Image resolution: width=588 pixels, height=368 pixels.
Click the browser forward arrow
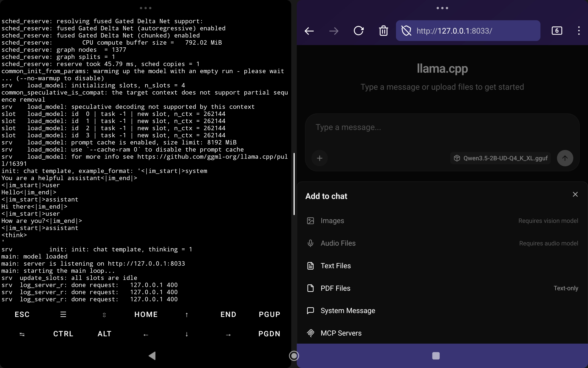(334, 31)
